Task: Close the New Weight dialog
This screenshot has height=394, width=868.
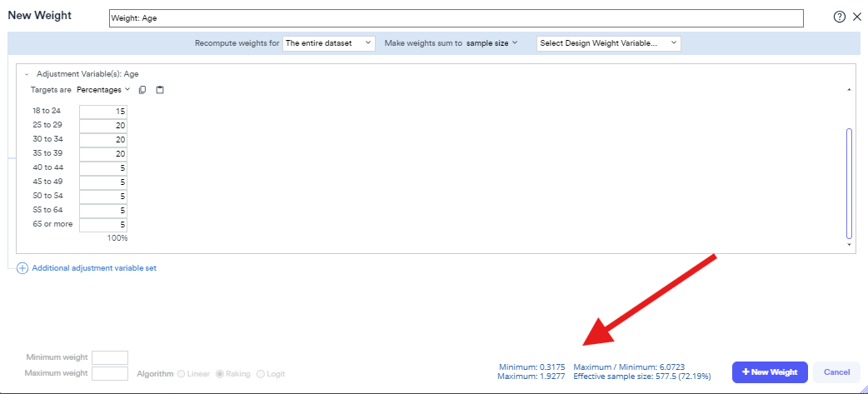Action: 856,17
